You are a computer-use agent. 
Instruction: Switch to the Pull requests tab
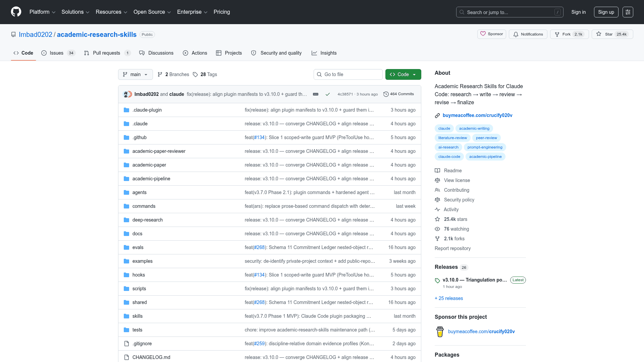pyautogui.click(x=107, y=53)
